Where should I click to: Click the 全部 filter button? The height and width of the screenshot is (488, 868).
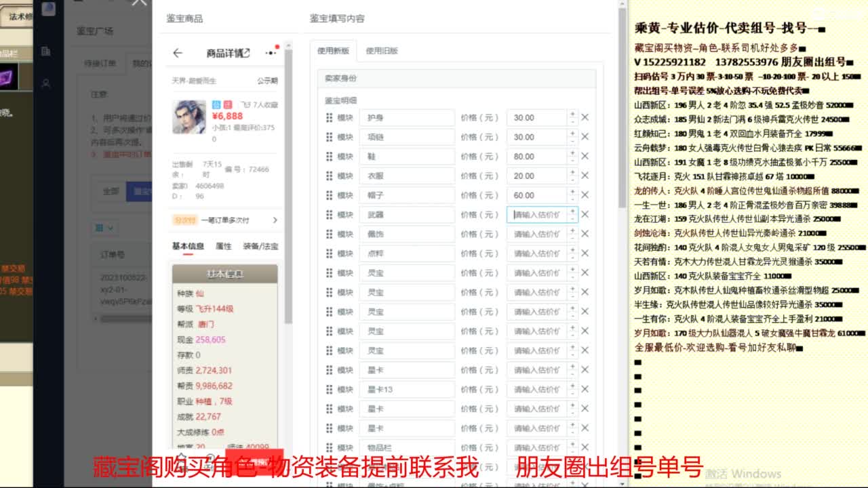(x=110, y=191)
